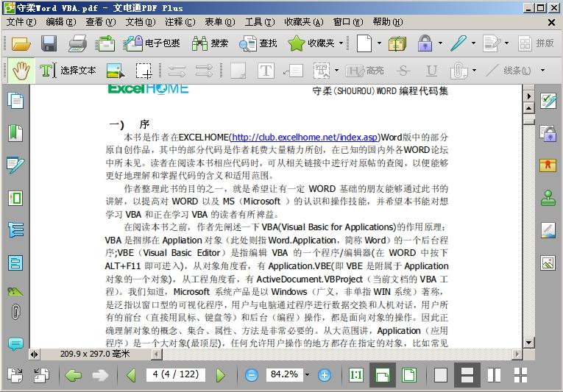Click the 84.2% zoom value field

[284, 374]
